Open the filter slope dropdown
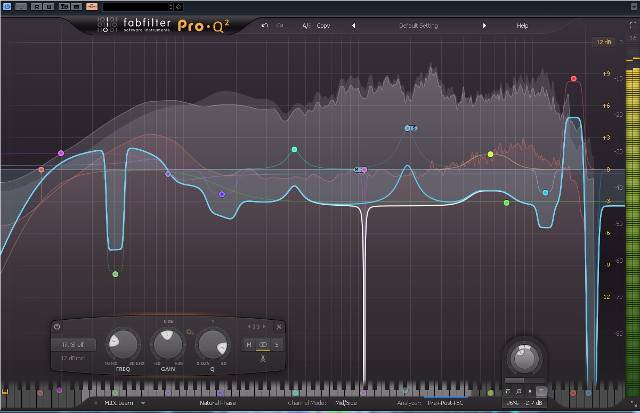Screen dimensions: 640x413 coord(74,358)
